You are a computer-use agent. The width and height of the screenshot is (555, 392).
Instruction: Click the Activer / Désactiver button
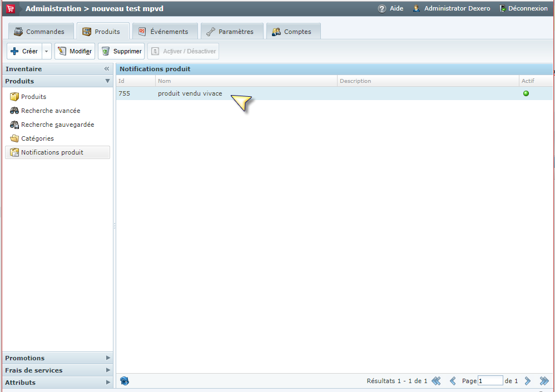(184, 51)
